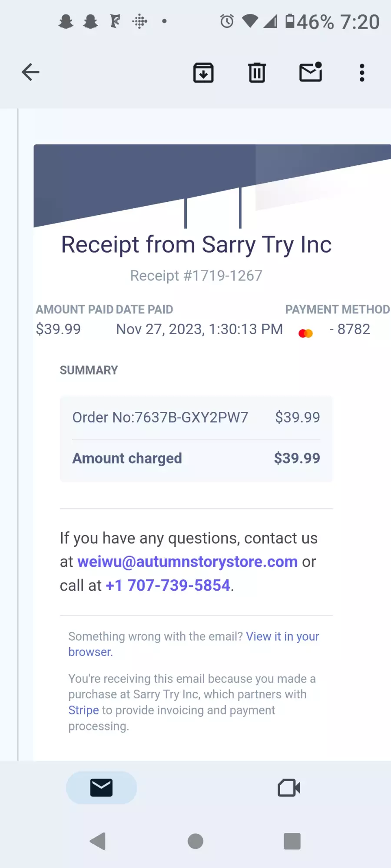Open weiwu@autumnstorystore.com email link

click(x=187, y=562)
